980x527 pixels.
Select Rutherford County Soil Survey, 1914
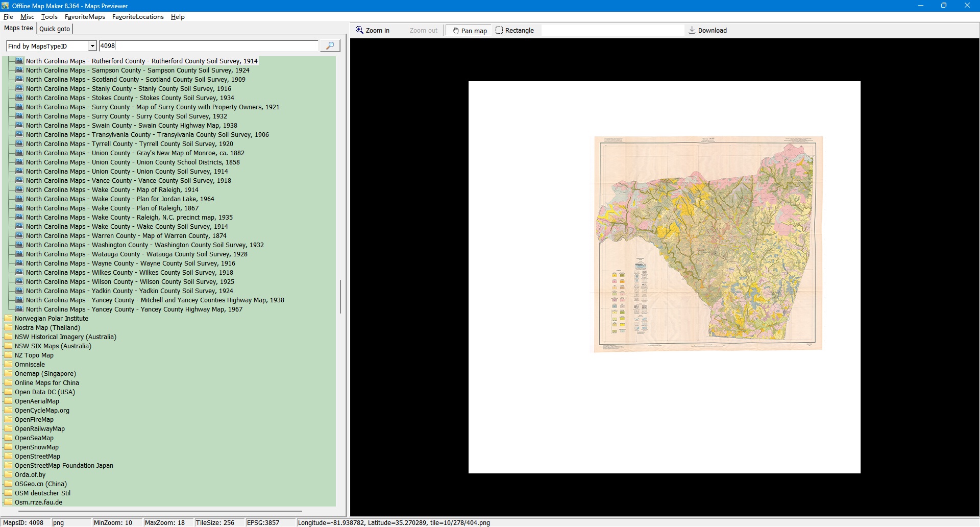141,61
